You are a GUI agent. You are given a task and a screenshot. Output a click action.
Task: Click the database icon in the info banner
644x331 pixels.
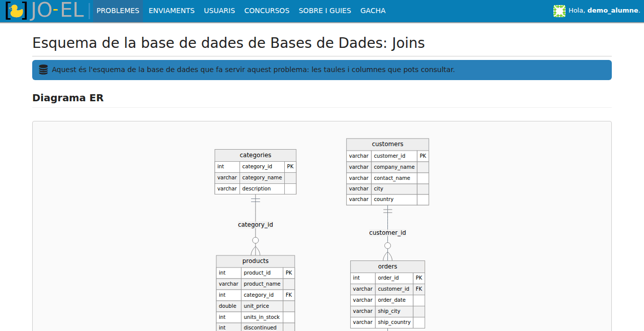pyautogui.click(x=43, y=70)
